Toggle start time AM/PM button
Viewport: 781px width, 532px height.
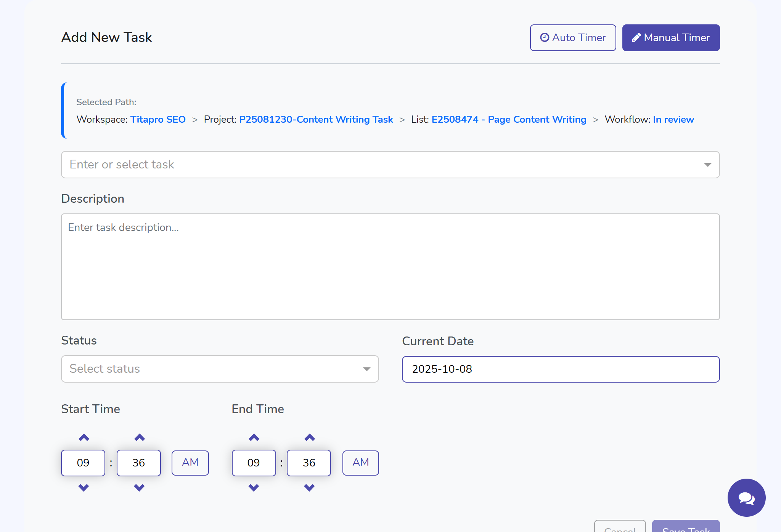pos(190,463)
